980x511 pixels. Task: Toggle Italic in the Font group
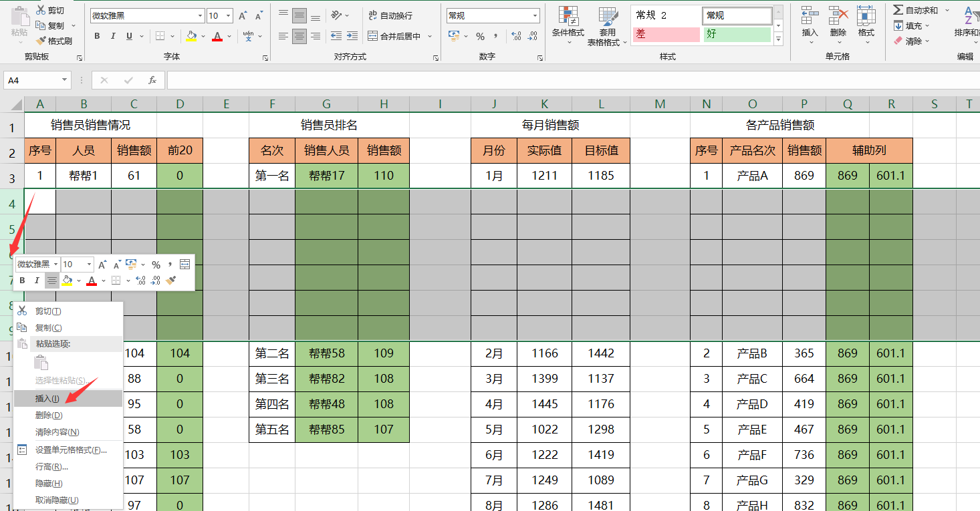pyautogui.click(x=114, y=35)
